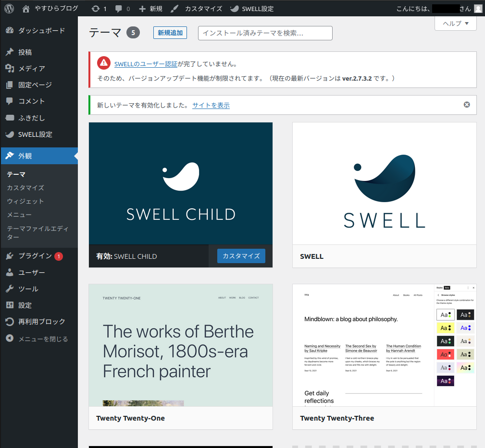Click the collapse menu arrow icon
The height and width of the screenshot is (448, 485).
[10, 339]
